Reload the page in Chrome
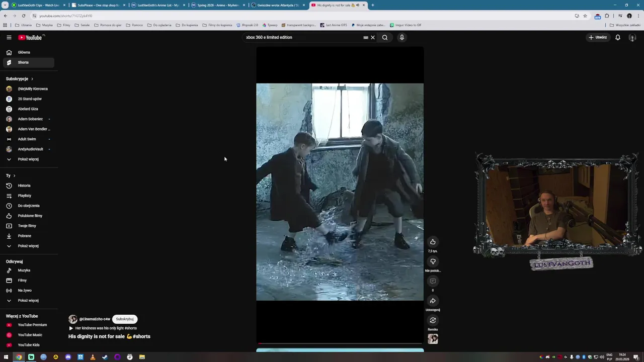Viewport: 644px width, 362px height. 23,16
